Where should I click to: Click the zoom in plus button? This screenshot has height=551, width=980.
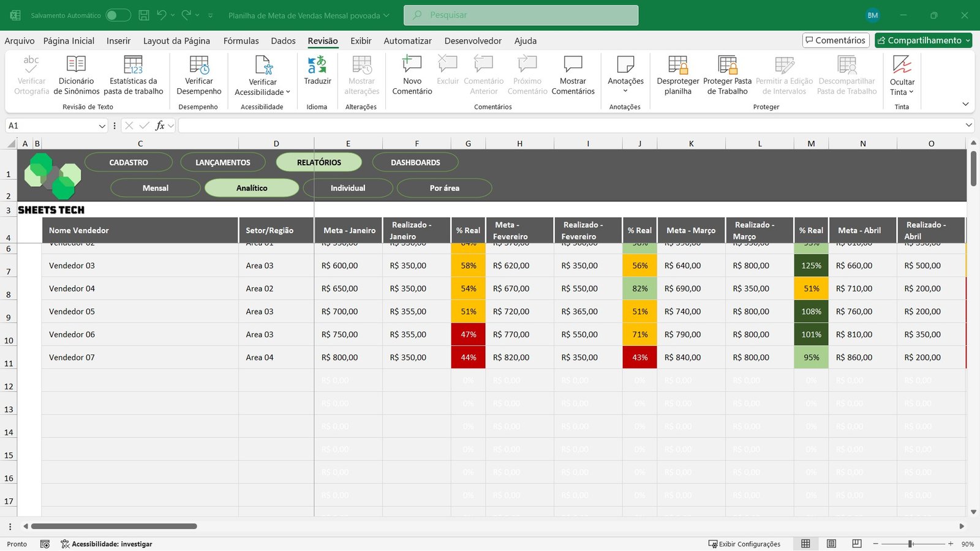[951, 544]
